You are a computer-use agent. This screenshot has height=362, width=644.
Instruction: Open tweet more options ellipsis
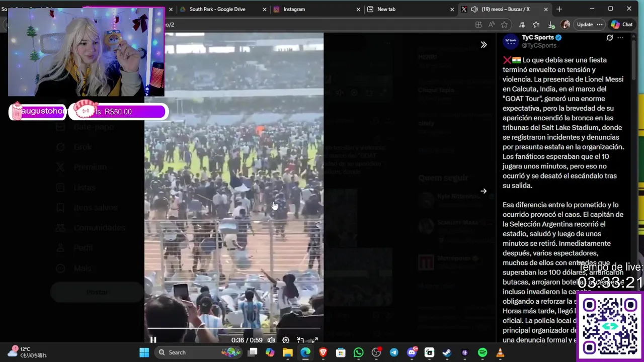620,38
